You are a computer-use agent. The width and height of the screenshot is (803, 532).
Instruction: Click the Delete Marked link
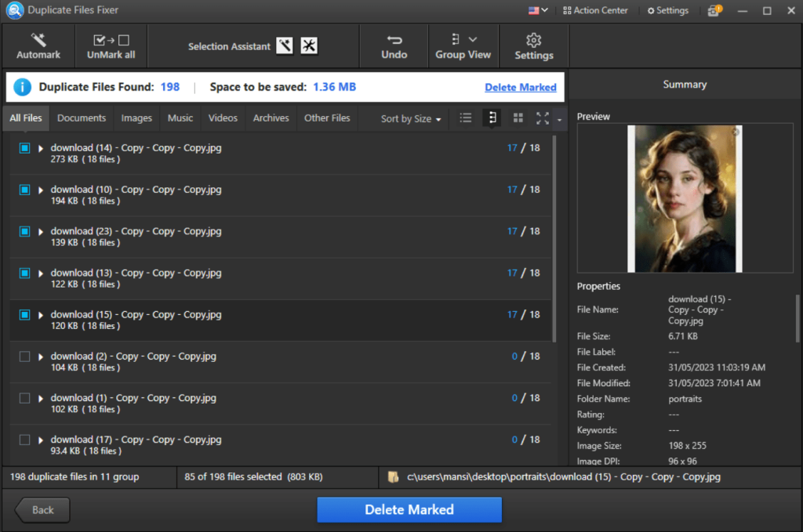[521, 88]
